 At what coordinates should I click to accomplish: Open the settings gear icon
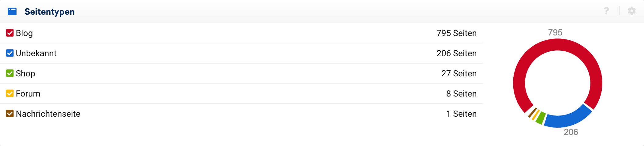[x=631, y=11]
